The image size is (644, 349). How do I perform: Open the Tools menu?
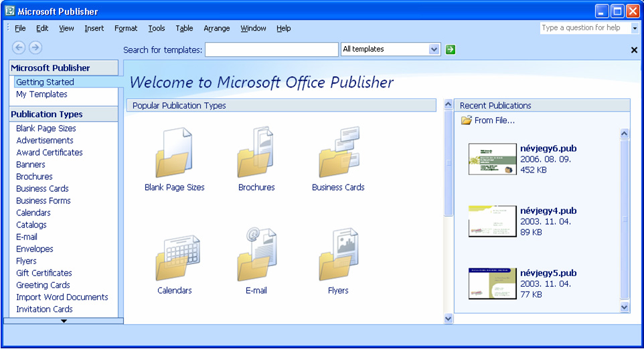157,28
